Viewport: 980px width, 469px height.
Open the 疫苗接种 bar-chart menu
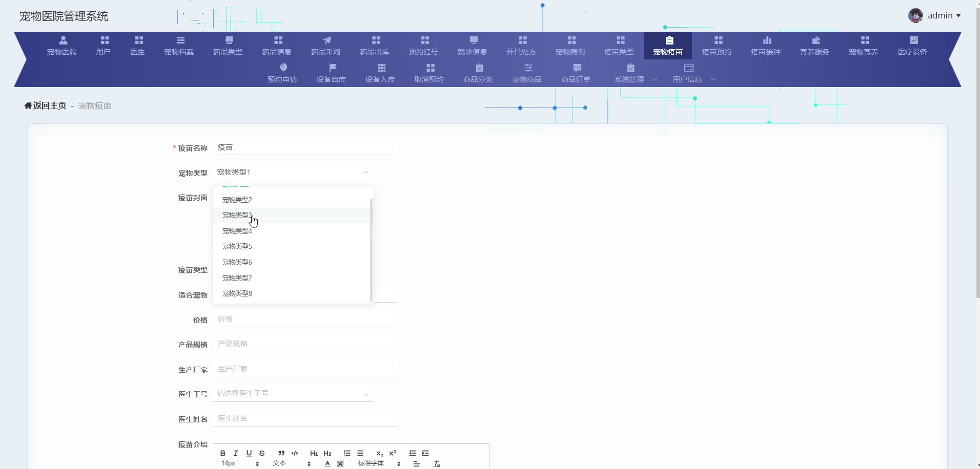[x=766, y=46]
